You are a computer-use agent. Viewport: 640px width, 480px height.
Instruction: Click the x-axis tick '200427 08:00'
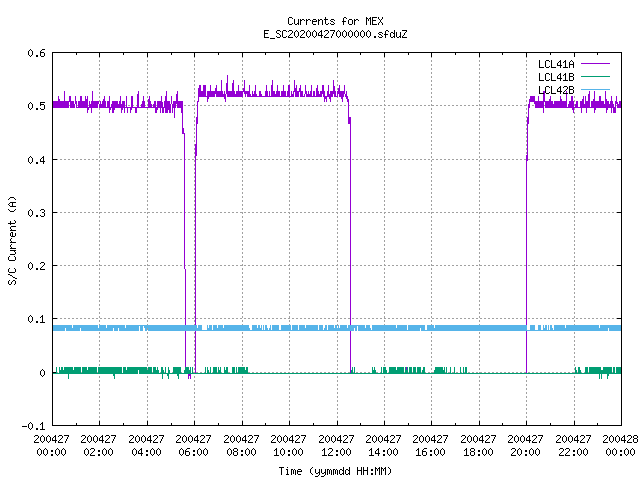pos(241,445)
